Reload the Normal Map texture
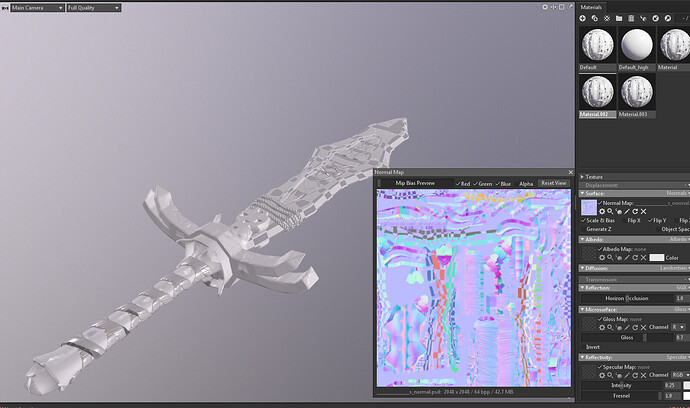690x408 pixels. (x=635, y=211)
